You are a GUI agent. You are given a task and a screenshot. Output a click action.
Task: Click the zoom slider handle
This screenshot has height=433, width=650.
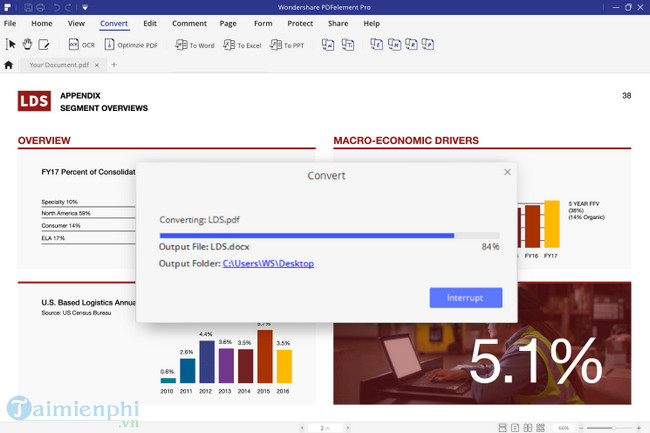pos(614,428)
